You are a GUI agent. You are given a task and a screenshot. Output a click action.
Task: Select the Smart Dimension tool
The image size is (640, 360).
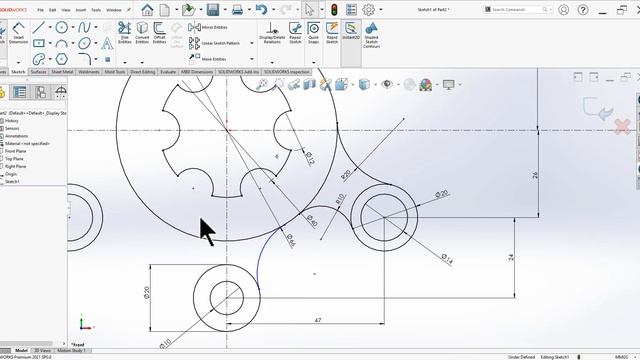click(x=18, y=33)
